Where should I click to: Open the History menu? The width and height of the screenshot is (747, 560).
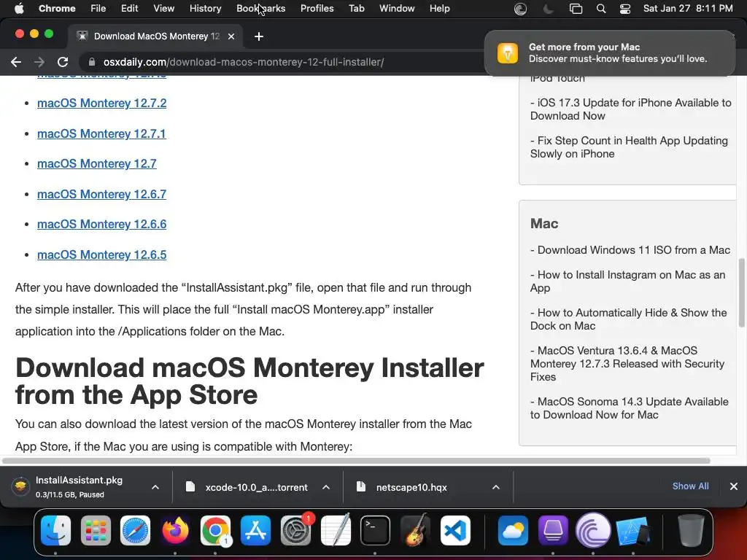205,9
